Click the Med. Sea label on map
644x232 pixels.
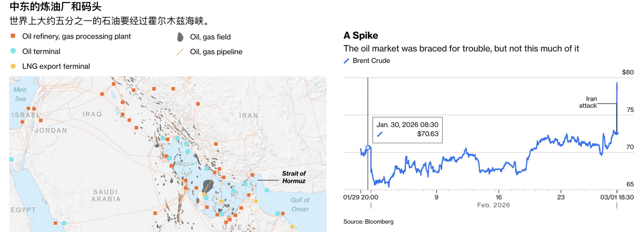click(20, 94)
